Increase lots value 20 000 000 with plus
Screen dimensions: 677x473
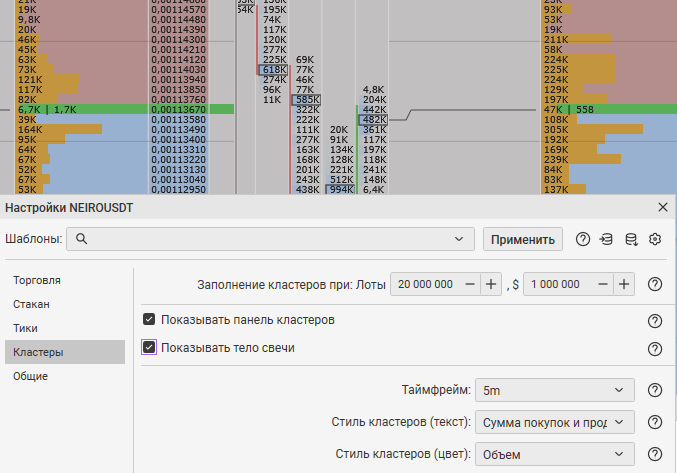491,284
